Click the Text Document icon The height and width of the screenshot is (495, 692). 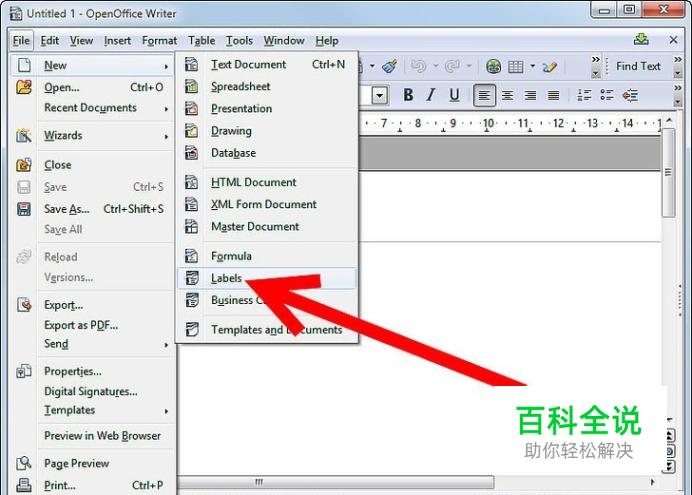[x=191, y=64]
